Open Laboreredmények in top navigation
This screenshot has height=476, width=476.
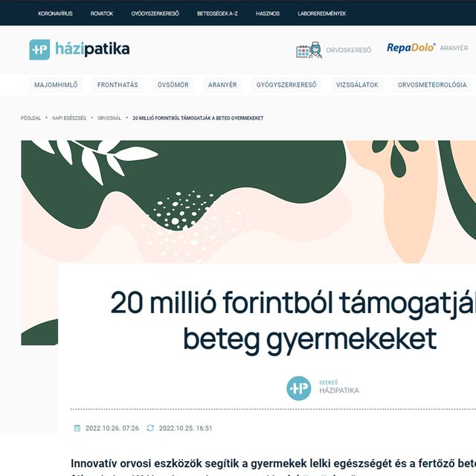pyautogui.click(x=322, y=13)
